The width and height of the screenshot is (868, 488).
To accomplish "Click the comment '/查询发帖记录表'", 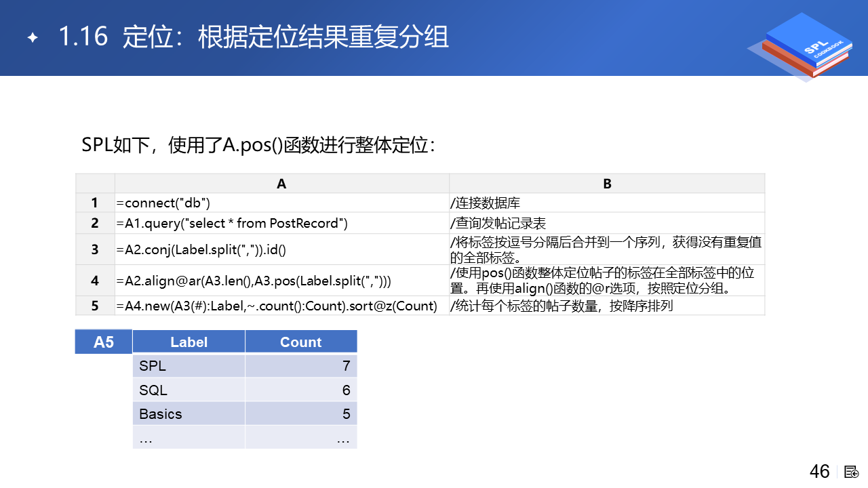I will pos(498,224).
